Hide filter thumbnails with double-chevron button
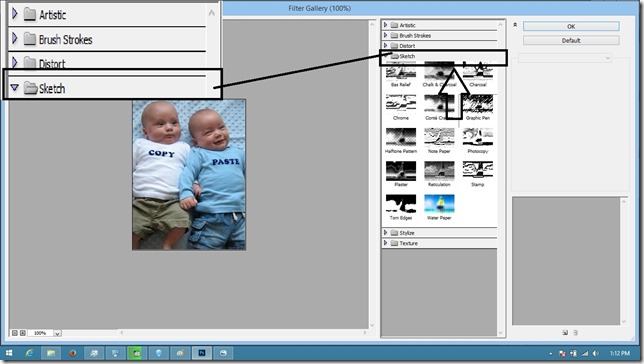 coord(515,25)
